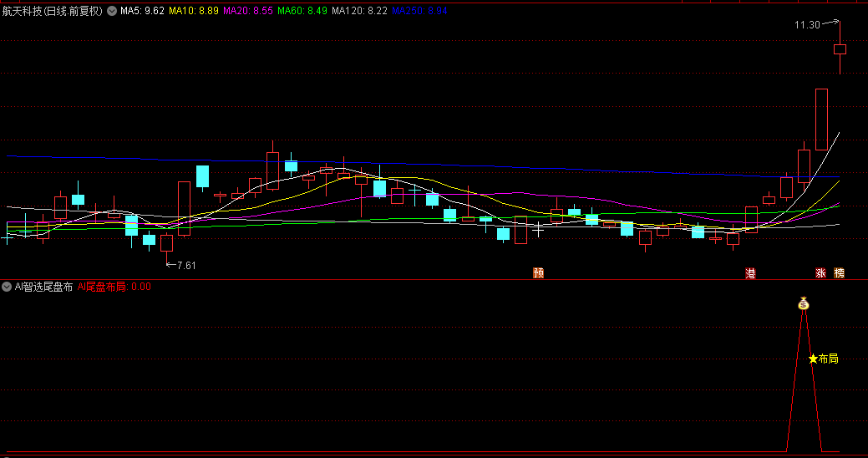Click the candlestick at the 7.61 low
The height and width of the screenshot is (458, 868).
tap(166, 242)
